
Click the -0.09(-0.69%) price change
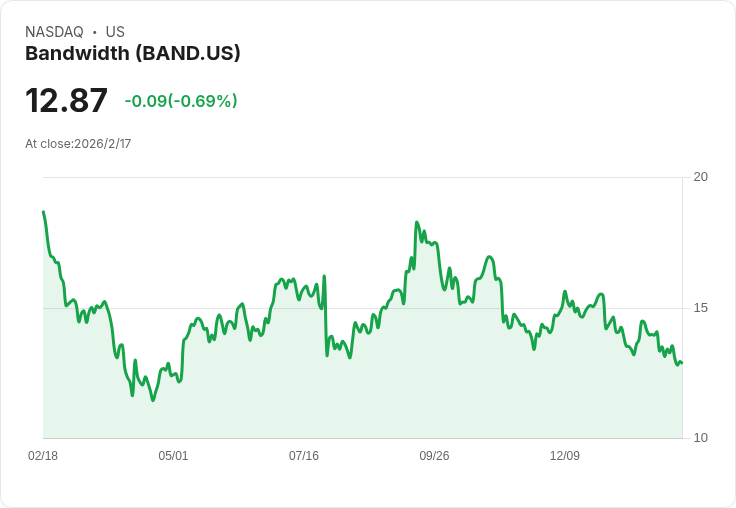(x=181, y=101)
